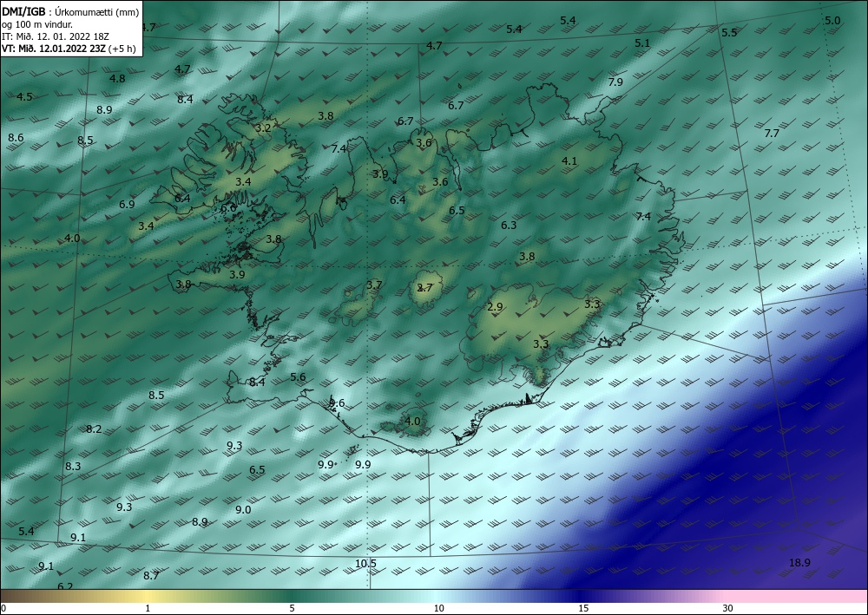
Task: Click the 15 label on the color scale
Action: pyautogui.click(x=583, y=608)
